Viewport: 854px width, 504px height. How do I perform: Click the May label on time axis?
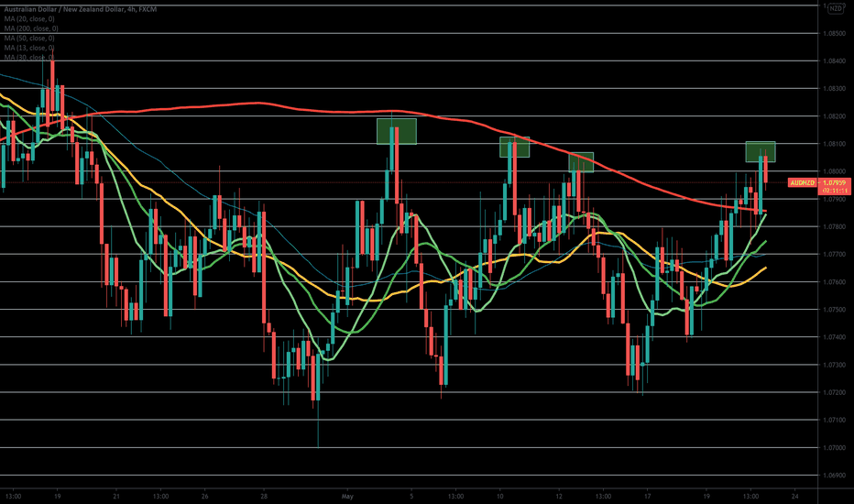pyautogui.click(x=347, y=497)
